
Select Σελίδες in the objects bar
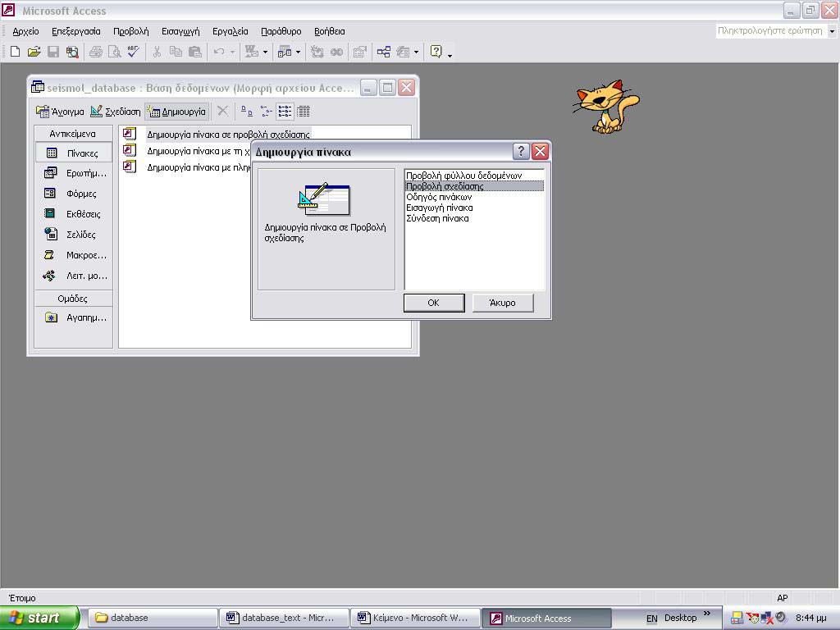click(x=74, y=235)
